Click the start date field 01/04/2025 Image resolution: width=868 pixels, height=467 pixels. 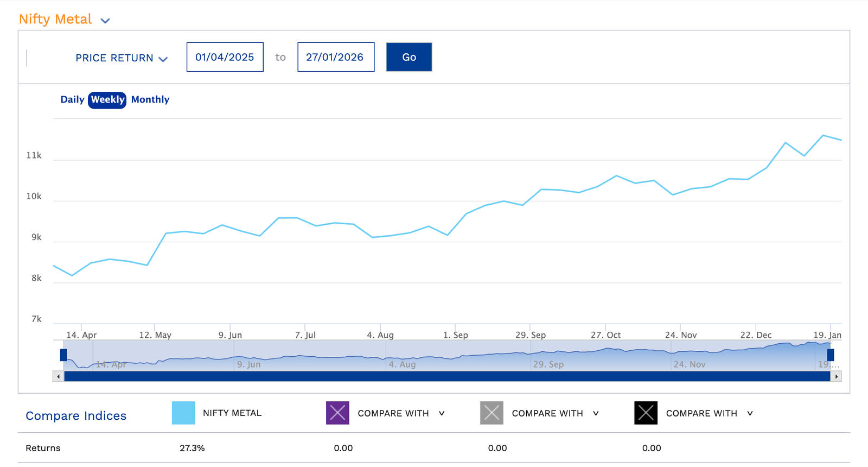225,57
